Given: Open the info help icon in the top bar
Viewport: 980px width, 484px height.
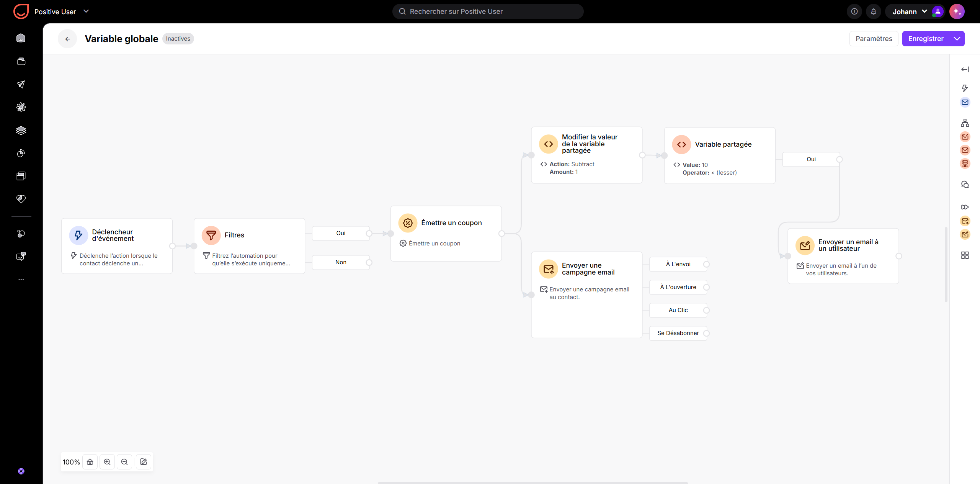Looking at the screenshot, I should (x=854, y=11).
